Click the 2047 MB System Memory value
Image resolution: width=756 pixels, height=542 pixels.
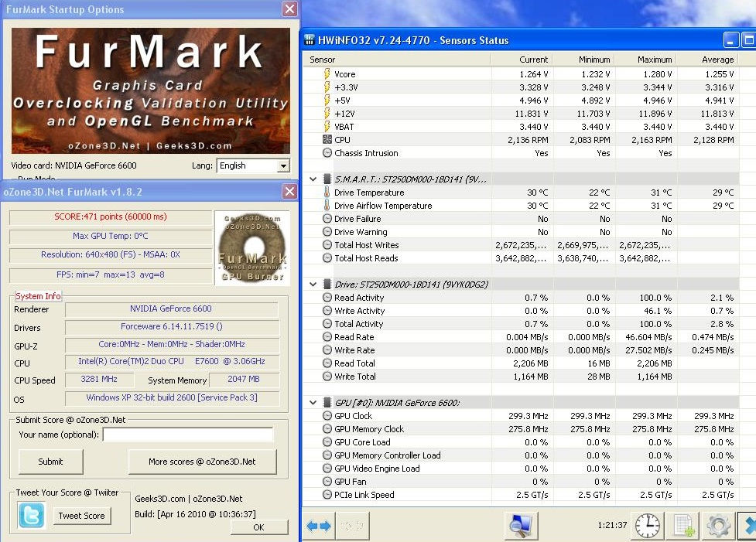click(244, 379)
